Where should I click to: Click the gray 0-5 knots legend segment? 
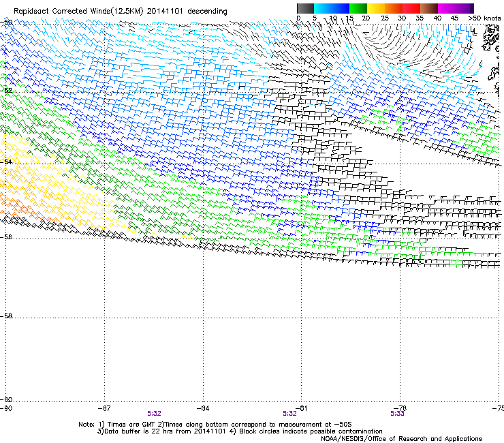click(x=305, y=8)
